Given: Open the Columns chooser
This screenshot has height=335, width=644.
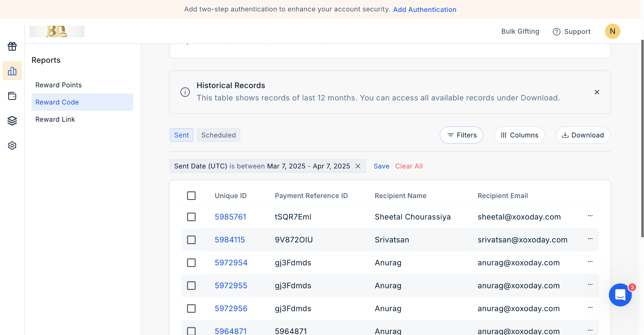Looking at the screenshot, I should (519, 135).
